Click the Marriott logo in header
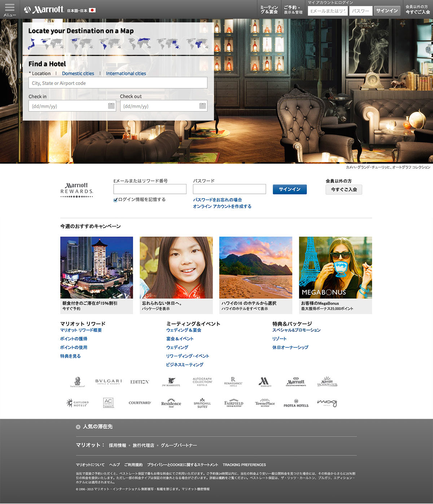Screen dimensions: 433x504 click(44, 10)
